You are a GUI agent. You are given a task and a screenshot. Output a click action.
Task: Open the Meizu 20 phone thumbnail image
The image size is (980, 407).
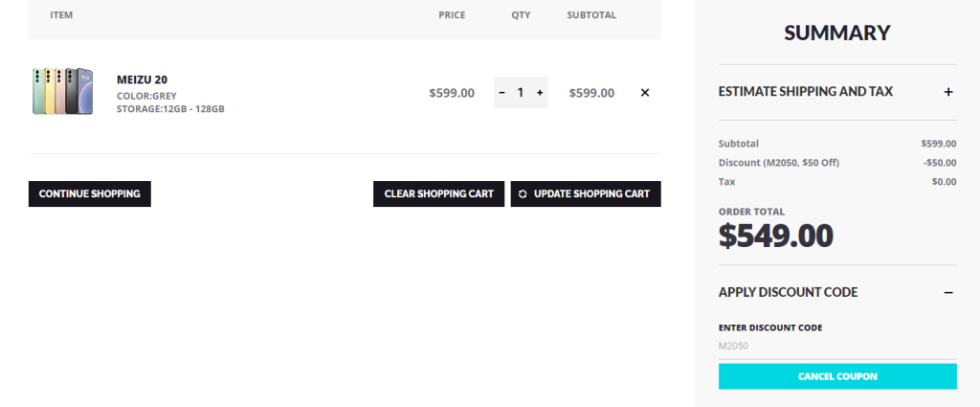(62, 92)
